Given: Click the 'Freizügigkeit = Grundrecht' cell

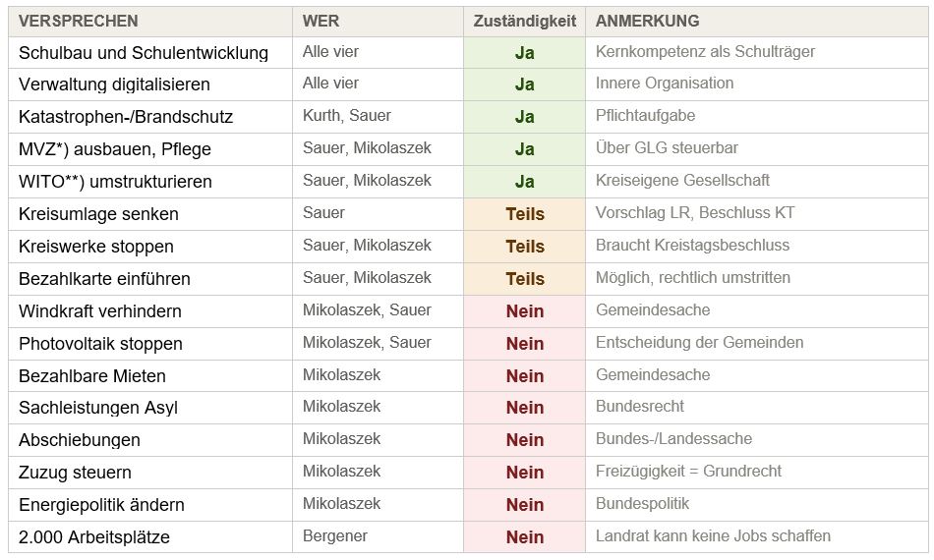Looking at the screenshot, I should tap(688, 472).
